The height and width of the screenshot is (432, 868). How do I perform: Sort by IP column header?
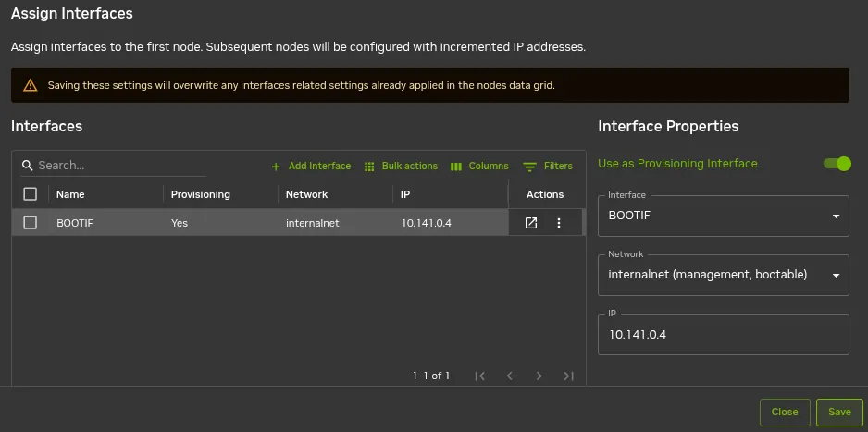[405, 194]
